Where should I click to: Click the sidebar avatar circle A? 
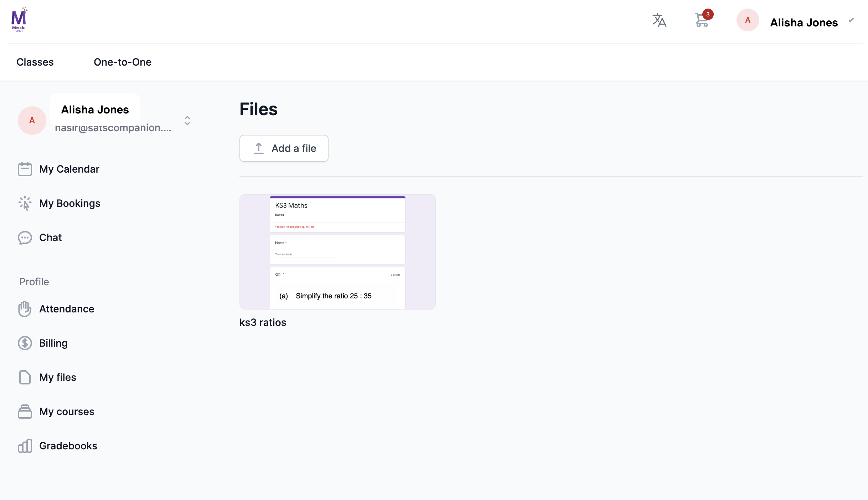32,121
